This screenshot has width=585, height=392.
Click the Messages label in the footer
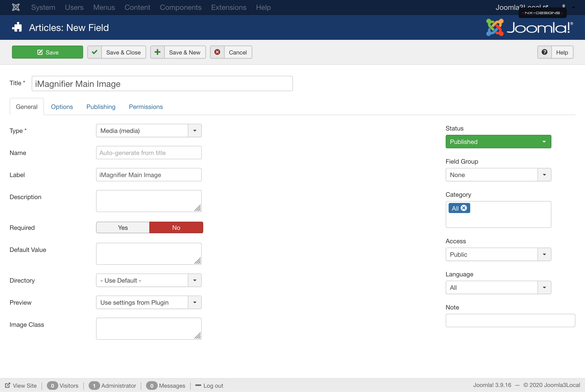172,386
